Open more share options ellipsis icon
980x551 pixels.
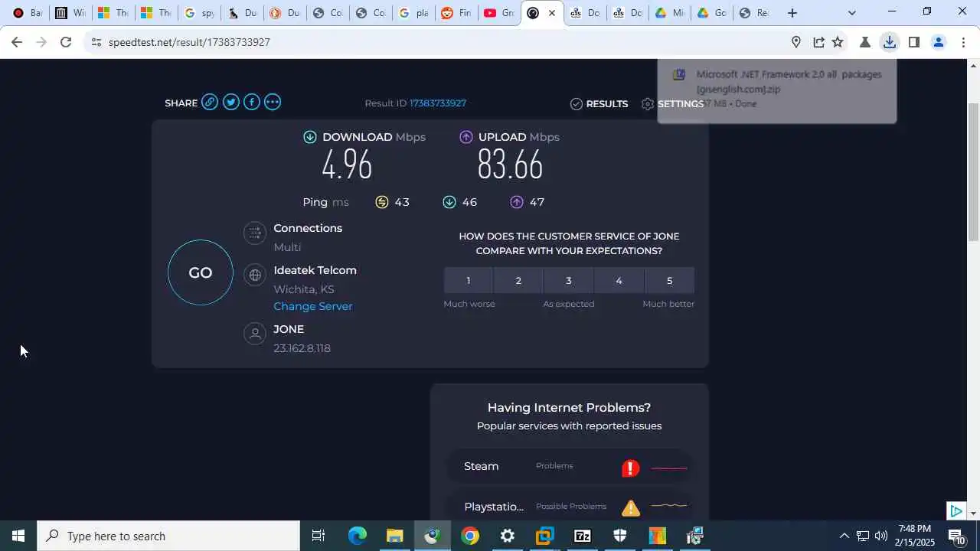[272, 103]
